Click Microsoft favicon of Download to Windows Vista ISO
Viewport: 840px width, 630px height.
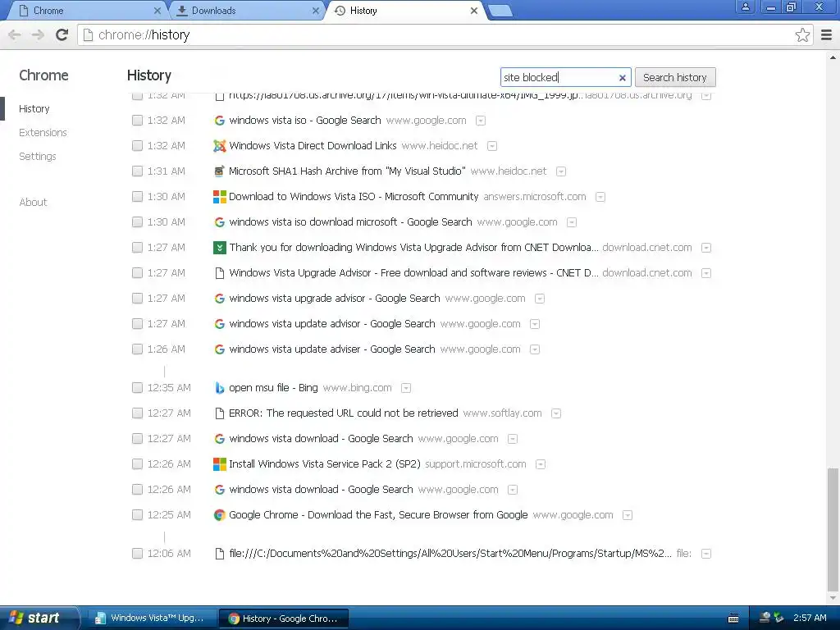coord(220,197)
